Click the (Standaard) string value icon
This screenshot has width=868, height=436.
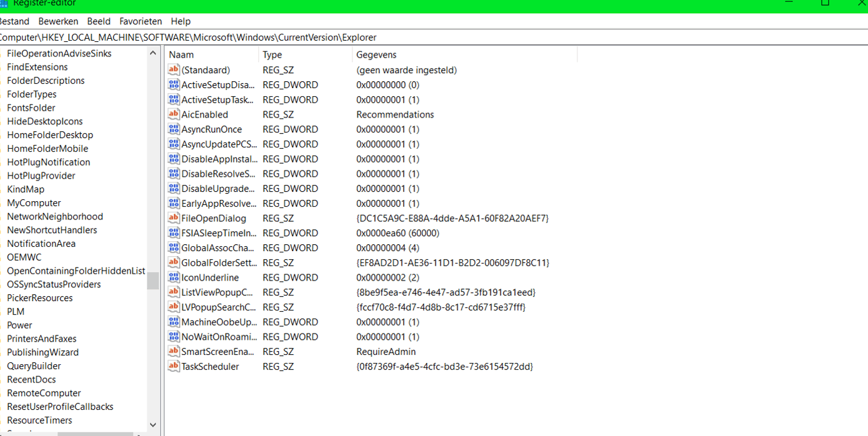[x=174, y=69]
